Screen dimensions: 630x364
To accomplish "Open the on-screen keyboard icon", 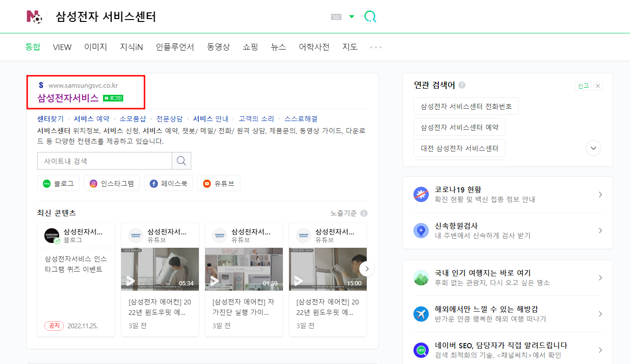I will coord(336,16).
